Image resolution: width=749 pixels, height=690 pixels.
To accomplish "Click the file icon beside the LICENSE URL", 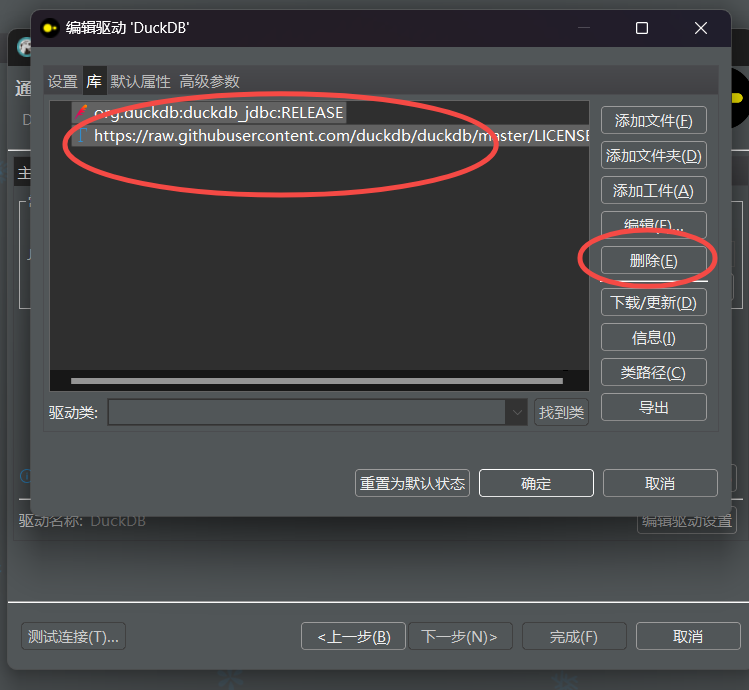I will (82, 135).
